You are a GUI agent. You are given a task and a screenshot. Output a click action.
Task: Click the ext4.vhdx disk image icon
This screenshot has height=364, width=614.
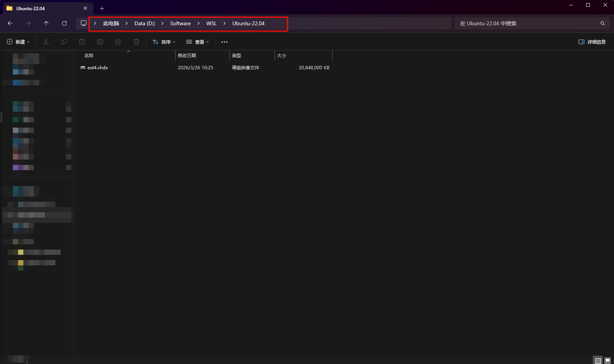pyautogui.click(x=83, y=68)
